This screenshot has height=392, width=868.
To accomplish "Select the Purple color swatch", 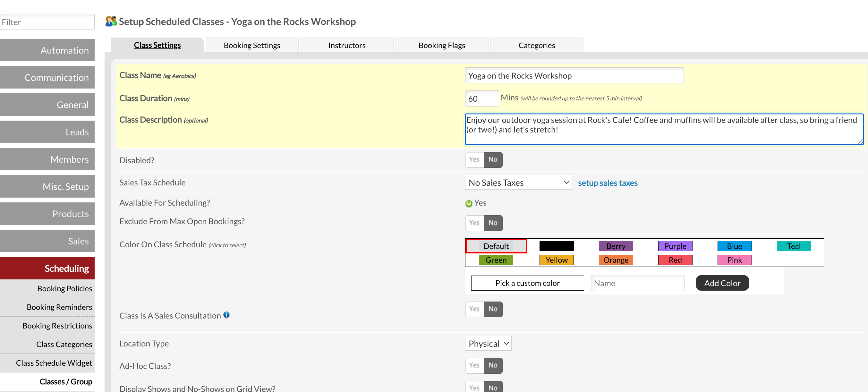I will pyautogui.click(x=675, y=246).
